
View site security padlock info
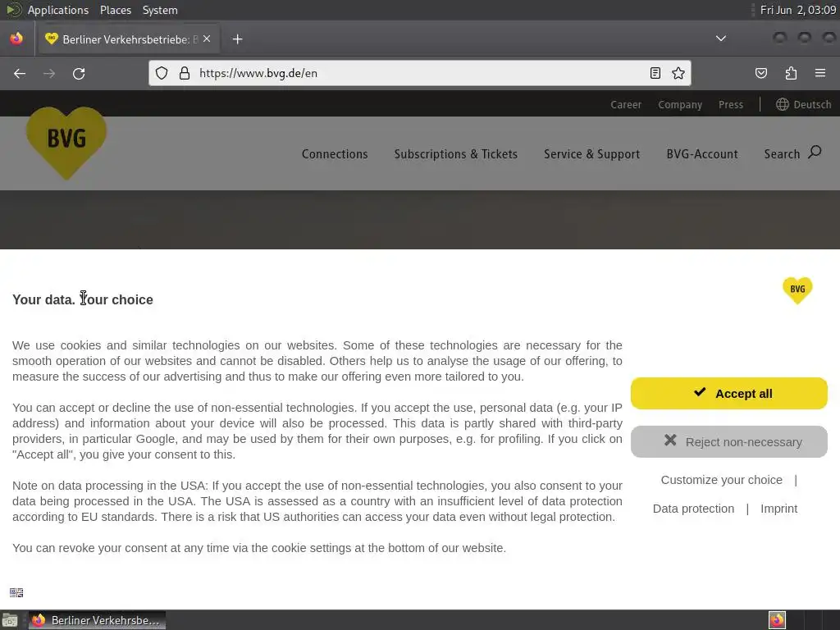coord(185,73)
